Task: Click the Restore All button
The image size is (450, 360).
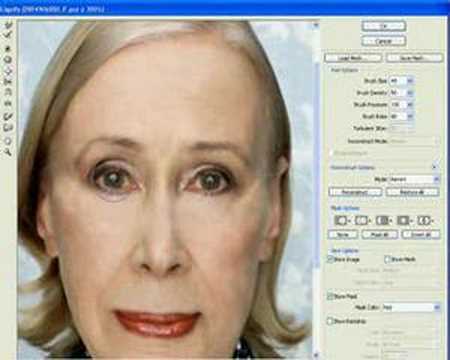Action: coord(412,192)
